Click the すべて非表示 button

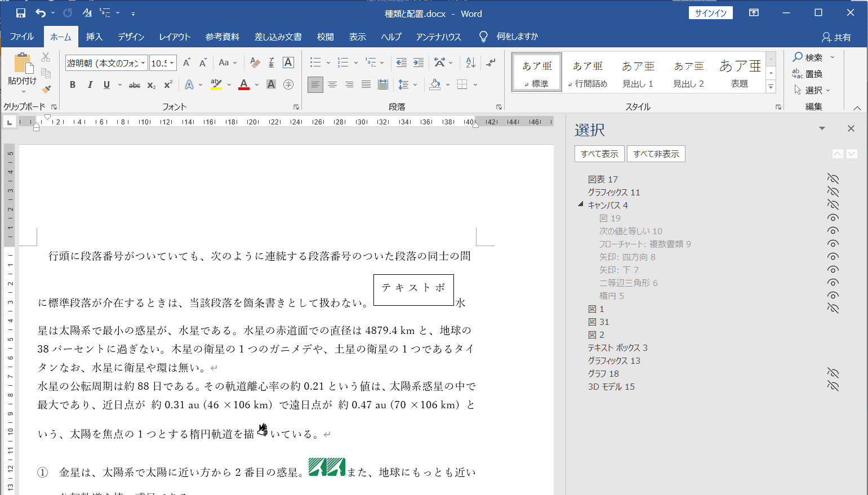point(656,154)
